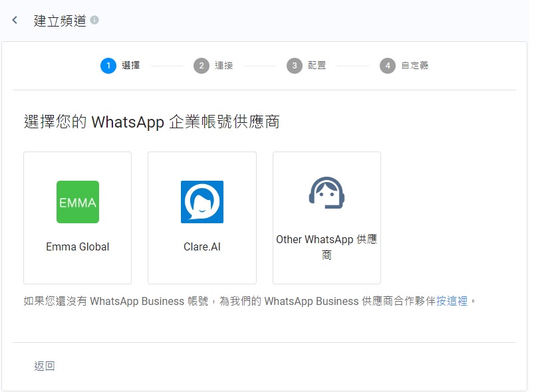
Task: Click step 1 circle in the wizard
Action: tap(108, 65)
